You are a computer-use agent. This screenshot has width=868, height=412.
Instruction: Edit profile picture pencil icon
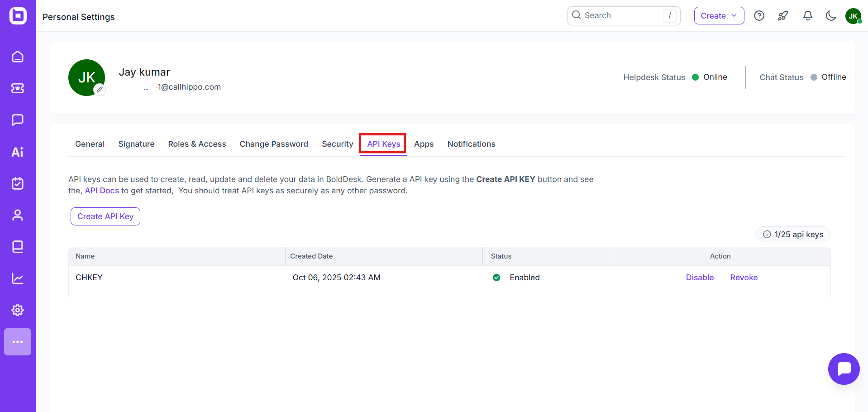click(x=100, y=90)
